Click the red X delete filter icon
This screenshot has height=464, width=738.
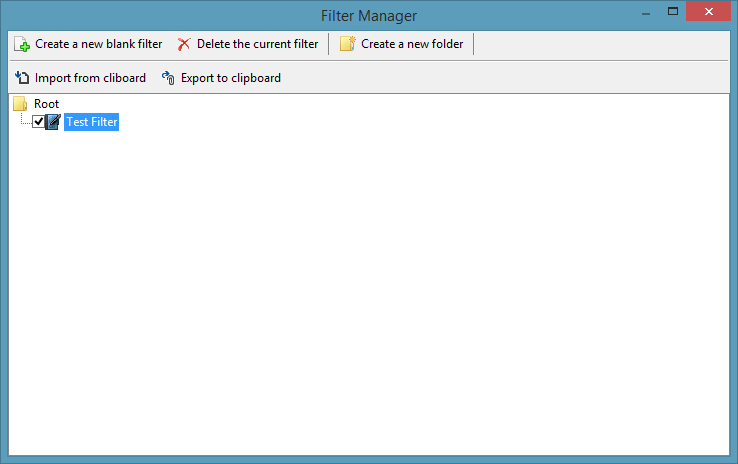(x=184, y=44)
